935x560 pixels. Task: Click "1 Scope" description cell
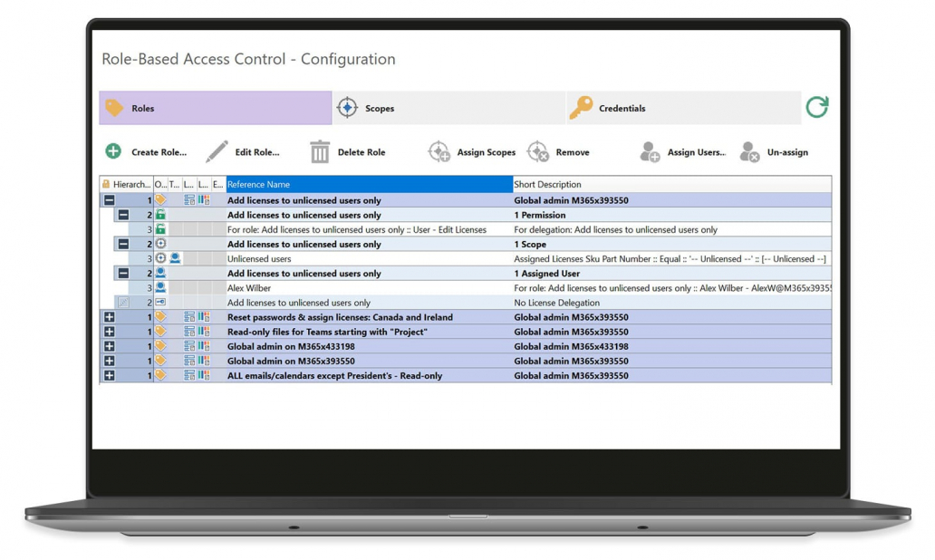530,244
